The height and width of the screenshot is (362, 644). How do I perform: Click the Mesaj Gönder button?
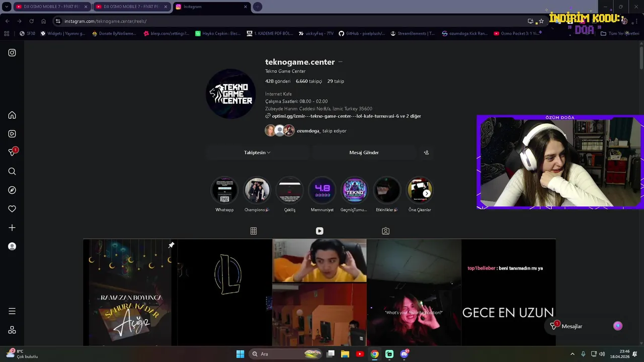pyautogui.click(x=364, y=152)
